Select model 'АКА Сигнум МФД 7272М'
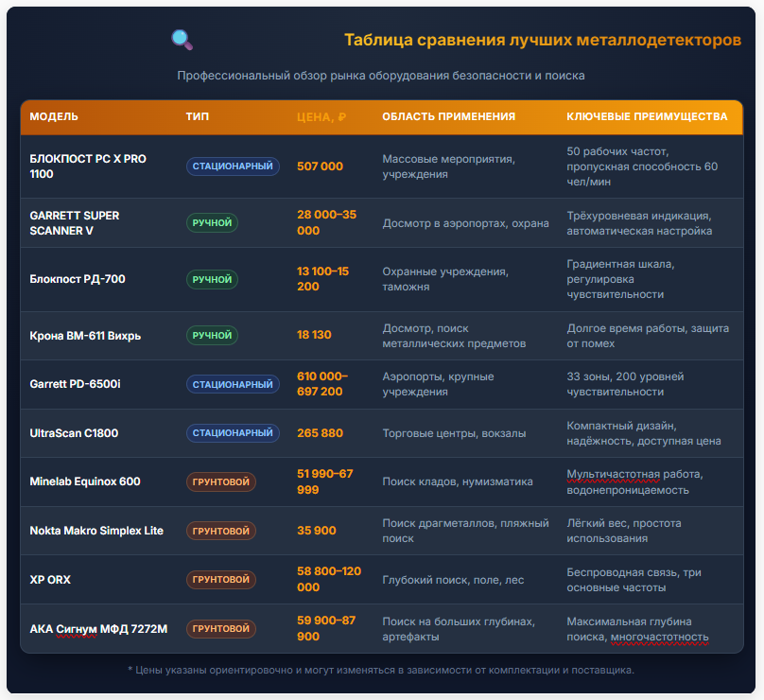 coord(98,629)
